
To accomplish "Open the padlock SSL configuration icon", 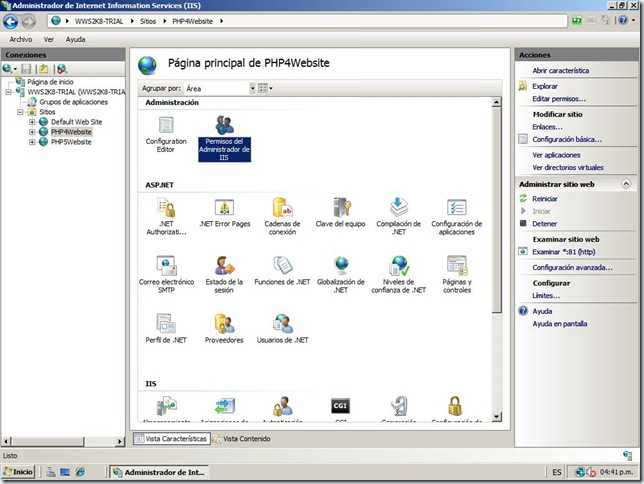I will (x=455, y=406).
